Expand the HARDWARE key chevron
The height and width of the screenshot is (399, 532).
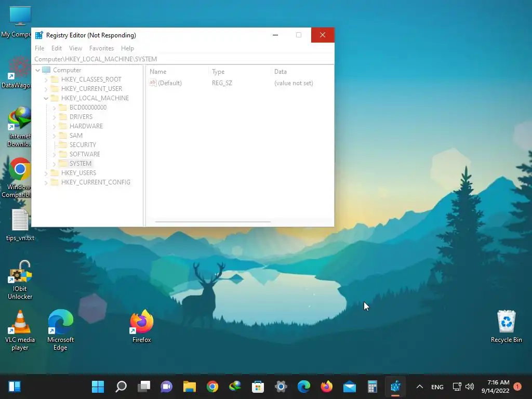point(54,127)
